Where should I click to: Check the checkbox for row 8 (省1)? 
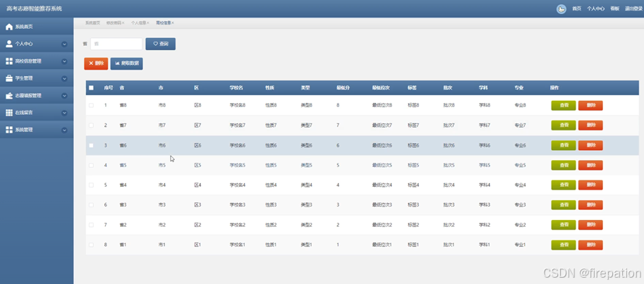[x=91, y=245]
